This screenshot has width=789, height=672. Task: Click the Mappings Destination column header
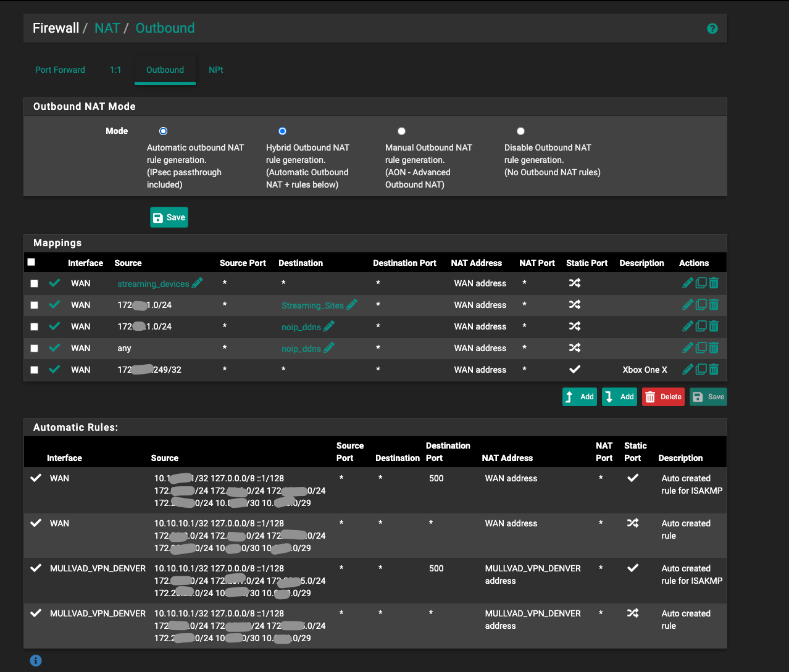click(x=301, y=263)
